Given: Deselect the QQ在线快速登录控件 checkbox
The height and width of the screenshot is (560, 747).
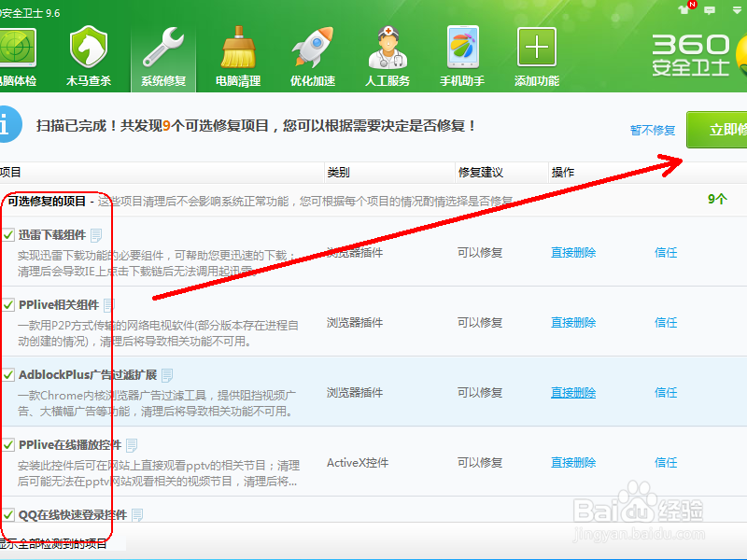Looking at the screenshot, I should tap(8, 513).
